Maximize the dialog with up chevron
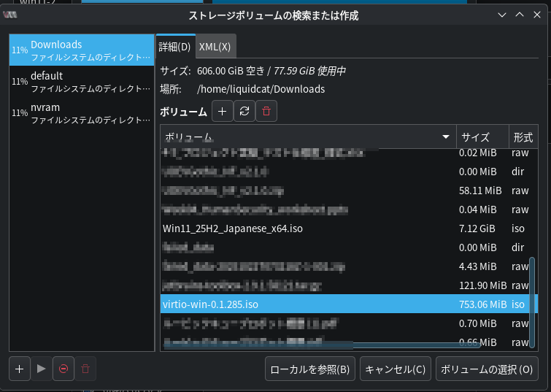The image size is (551, 392). pyautogui.click(x=520, y=15)
